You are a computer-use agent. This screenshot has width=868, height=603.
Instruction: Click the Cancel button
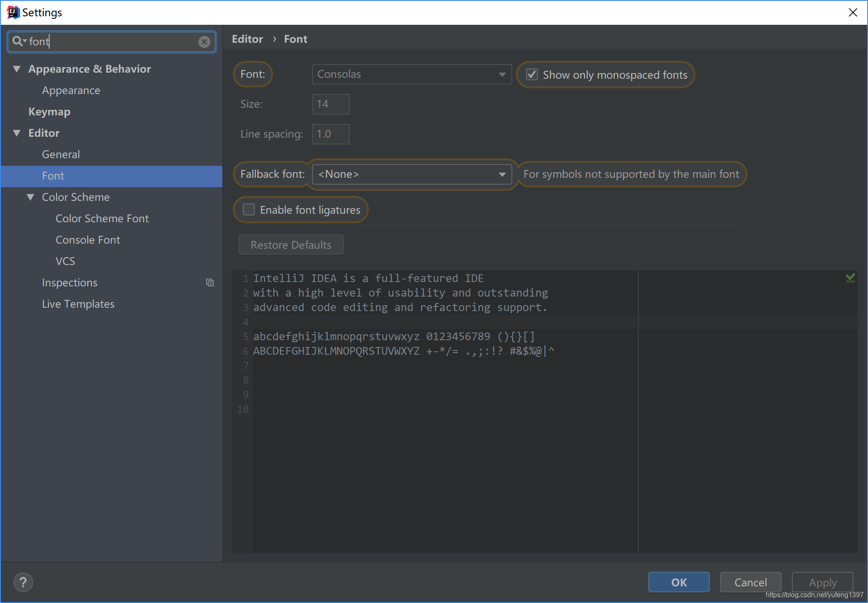pos(750,582)
